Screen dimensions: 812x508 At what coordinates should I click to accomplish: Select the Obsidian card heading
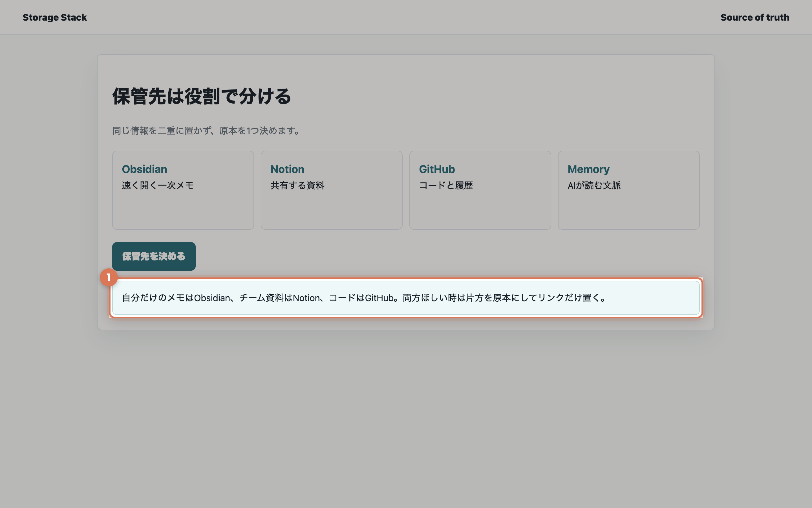(144, 169)
